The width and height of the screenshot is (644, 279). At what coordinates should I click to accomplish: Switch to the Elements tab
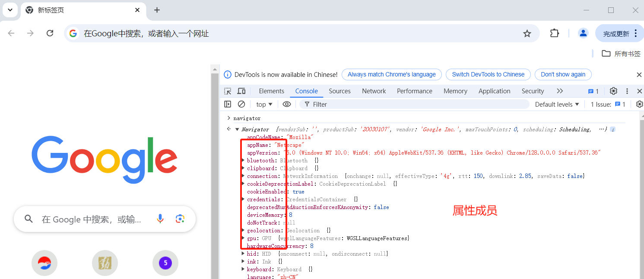(x=271, y=91)
